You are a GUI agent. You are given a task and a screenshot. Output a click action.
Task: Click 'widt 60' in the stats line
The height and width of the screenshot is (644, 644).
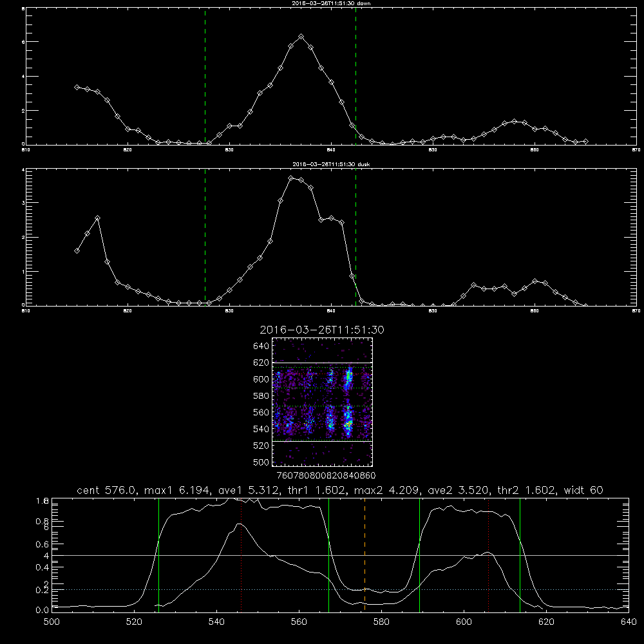click(583, 490)
